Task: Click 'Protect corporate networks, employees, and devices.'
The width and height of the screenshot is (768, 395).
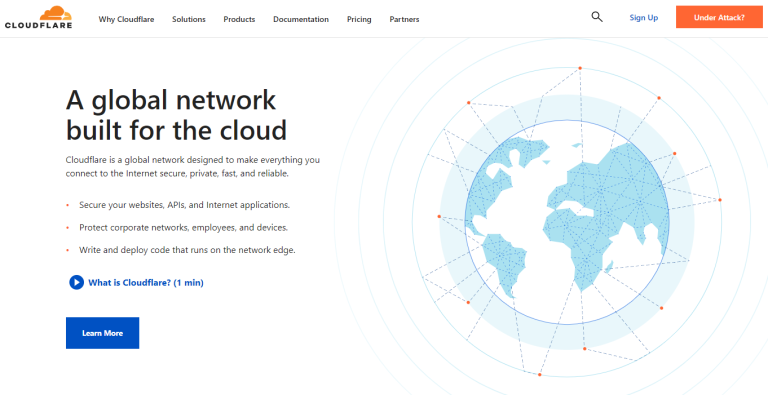Action: click(184, 227)
